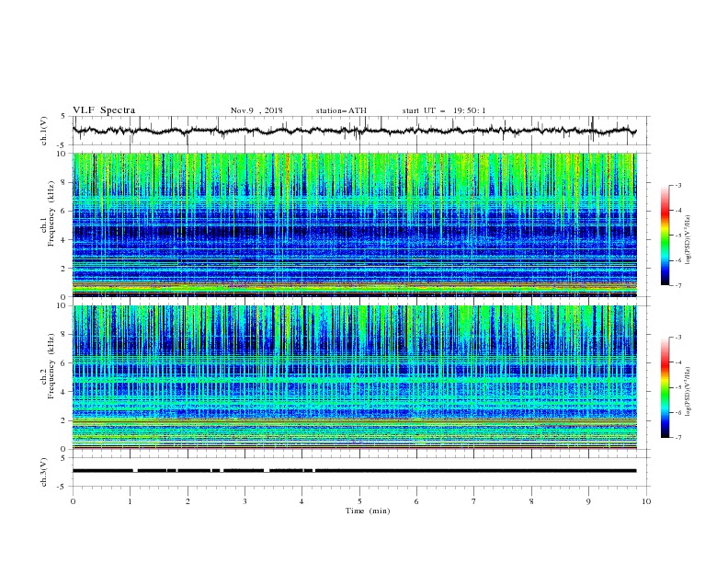Click the "Time (min)" axis label
This screenshot has width=728, height=563.
[x=368, y=511]
